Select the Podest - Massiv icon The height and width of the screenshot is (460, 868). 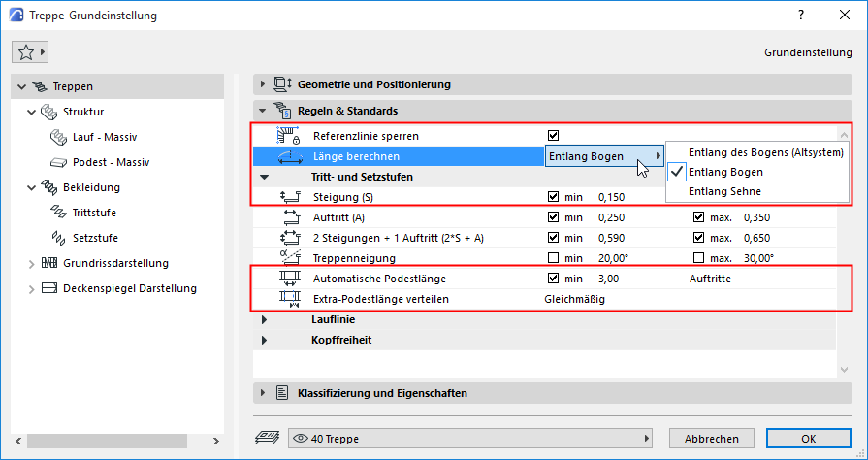(56, 162)
